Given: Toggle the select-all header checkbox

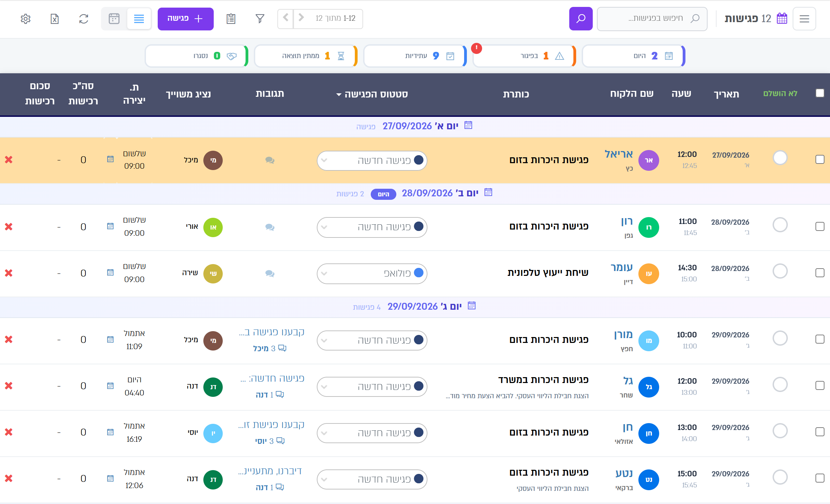Looking at the screenshot, I should 820,93.
